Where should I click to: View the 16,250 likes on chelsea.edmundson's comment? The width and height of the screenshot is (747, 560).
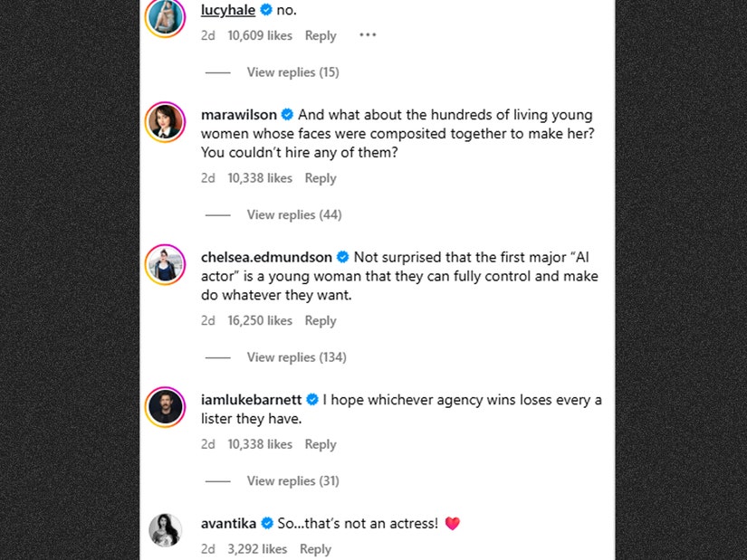tap(260, 320)
